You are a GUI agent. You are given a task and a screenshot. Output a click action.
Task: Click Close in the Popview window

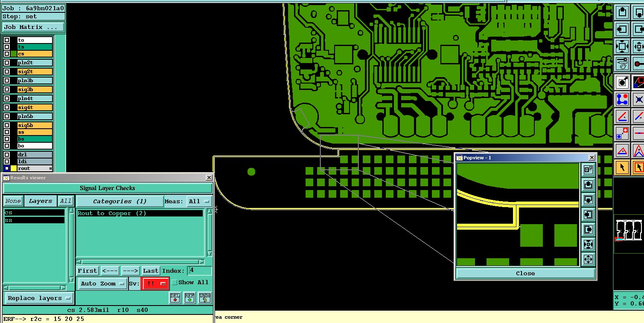click(x=525, y=274)
